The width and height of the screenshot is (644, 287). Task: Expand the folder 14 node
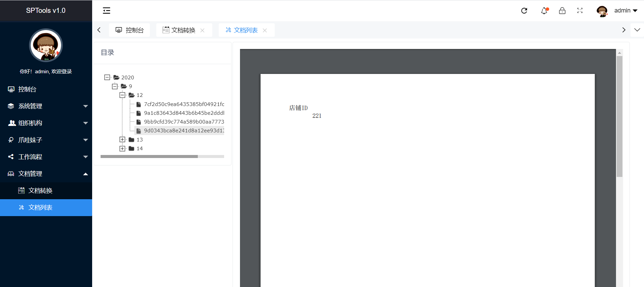[x=122, y=149]
